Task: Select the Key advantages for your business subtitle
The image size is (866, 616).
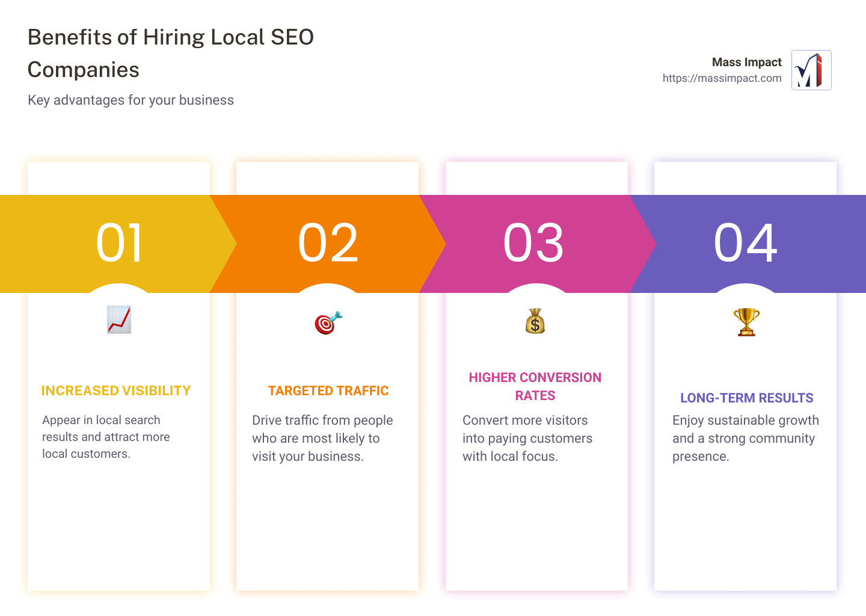Action: [130, 100]
